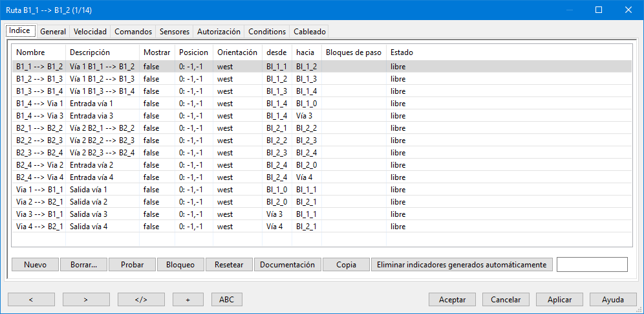Open Documentación with its button
Screen dimensions: 644x314
click(x=288, y=265)
